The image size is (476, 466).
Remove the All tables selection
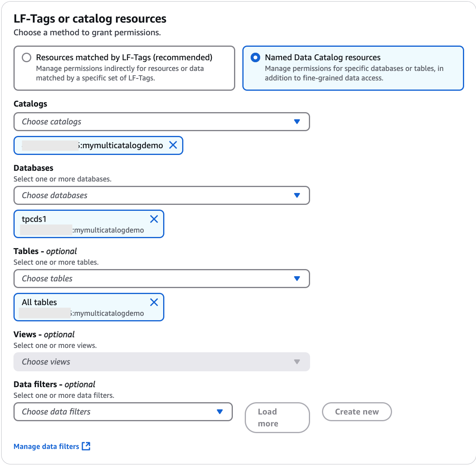point(154,302)
